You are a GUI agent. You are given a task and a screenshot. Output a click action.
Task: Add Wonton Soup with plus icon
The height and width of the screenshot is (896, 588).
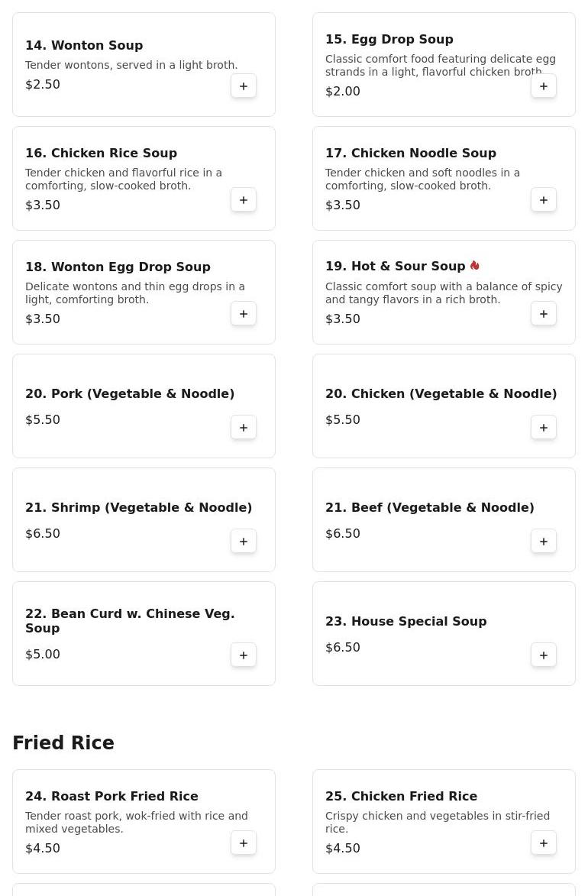[x=244, y=86]
